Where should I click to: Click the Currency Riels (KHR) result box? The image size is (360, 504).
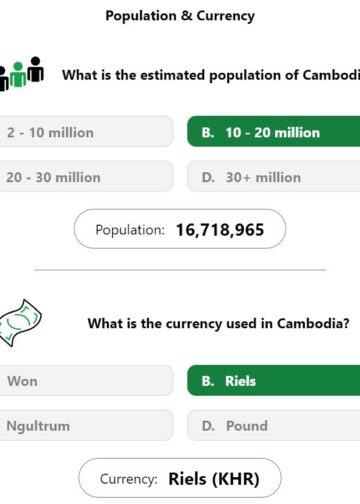[x=180, y=478]
